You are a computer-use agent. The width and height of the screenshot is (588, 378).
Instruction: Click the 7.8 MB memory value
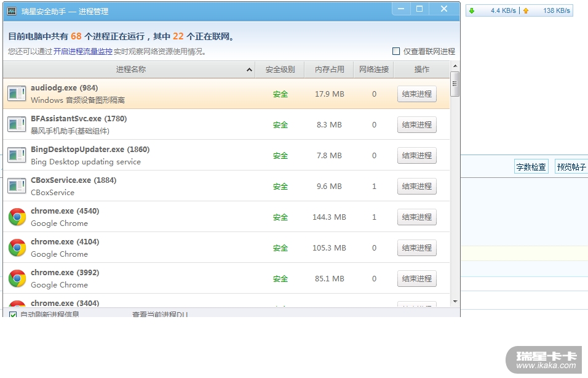[329, 155]
